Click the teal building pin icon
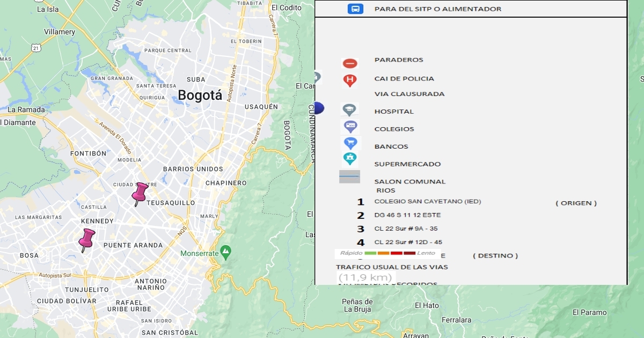The height and width of the screenshot is (338, 644). [x=350, y=159]
